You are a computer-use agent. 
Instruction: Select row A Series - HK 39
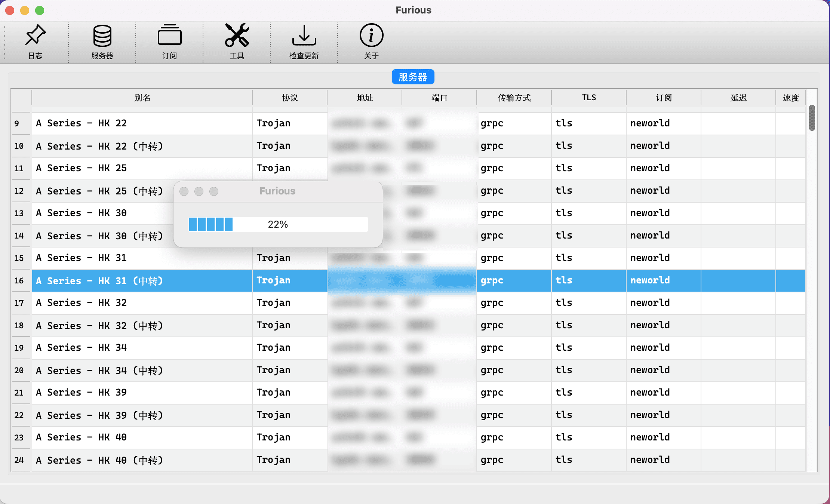142,393
